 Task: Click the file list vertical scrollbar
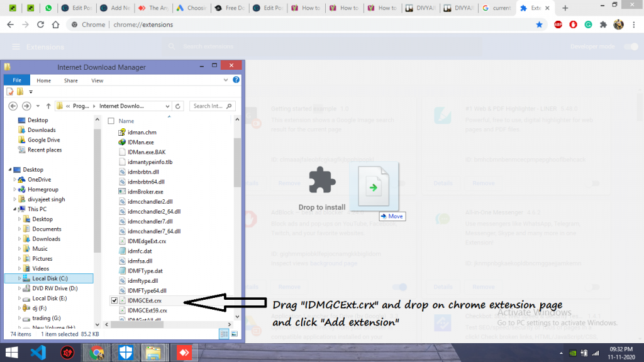point(237,163)
